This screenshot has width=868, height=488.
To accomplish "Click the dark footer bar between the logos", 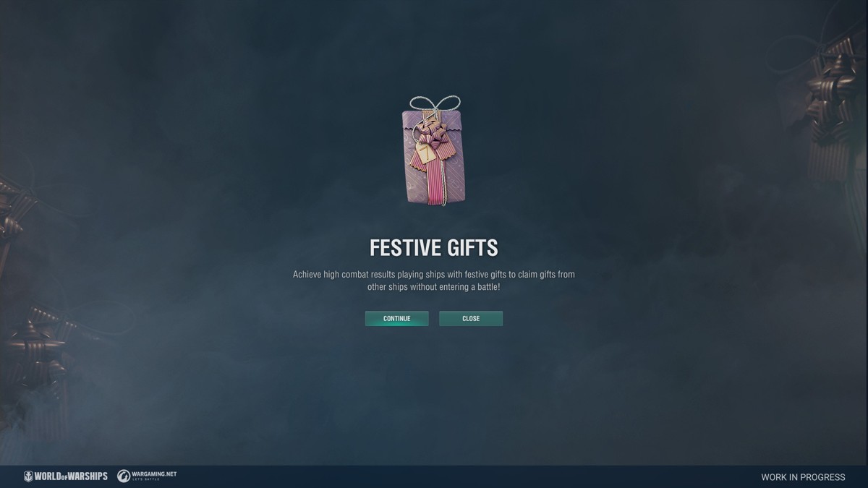I will point(469,476).
